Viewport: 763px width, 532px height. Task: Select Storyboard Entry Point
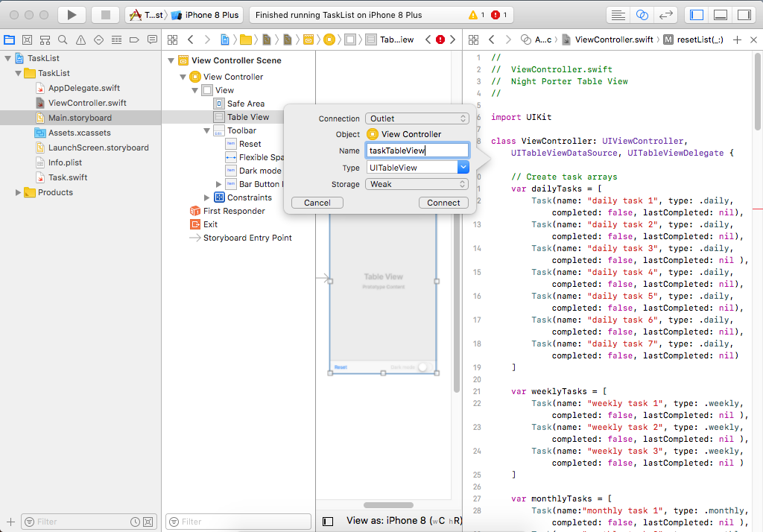[x=247, y=238]
